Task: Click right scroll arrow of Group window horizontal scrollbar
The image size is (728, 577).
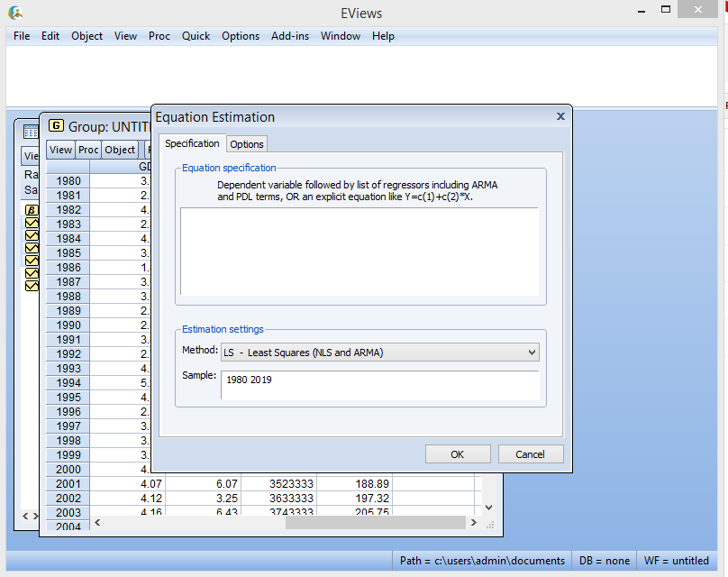Action: pyautogui.click(x=474, y=523)
